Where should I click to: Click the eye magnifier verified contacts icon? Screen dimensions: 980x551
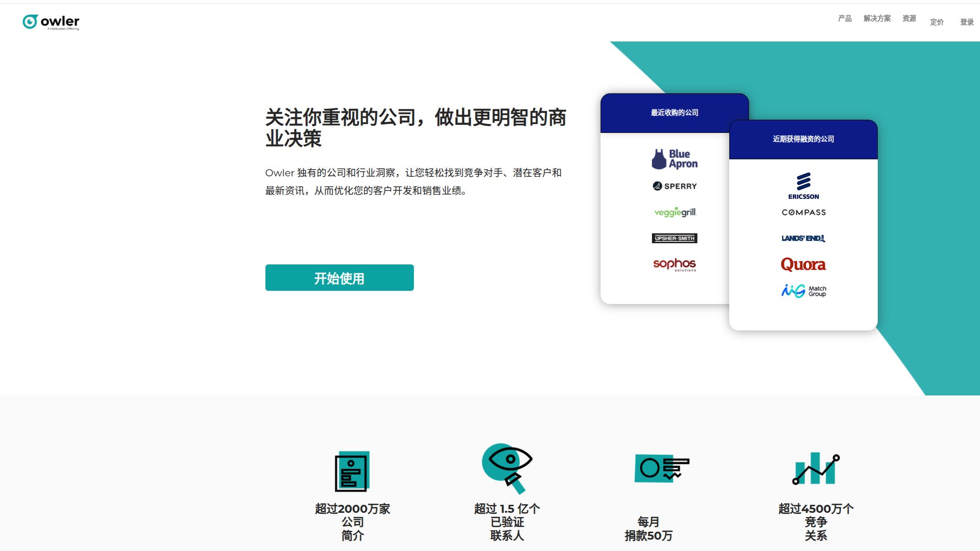coord(507,469)
